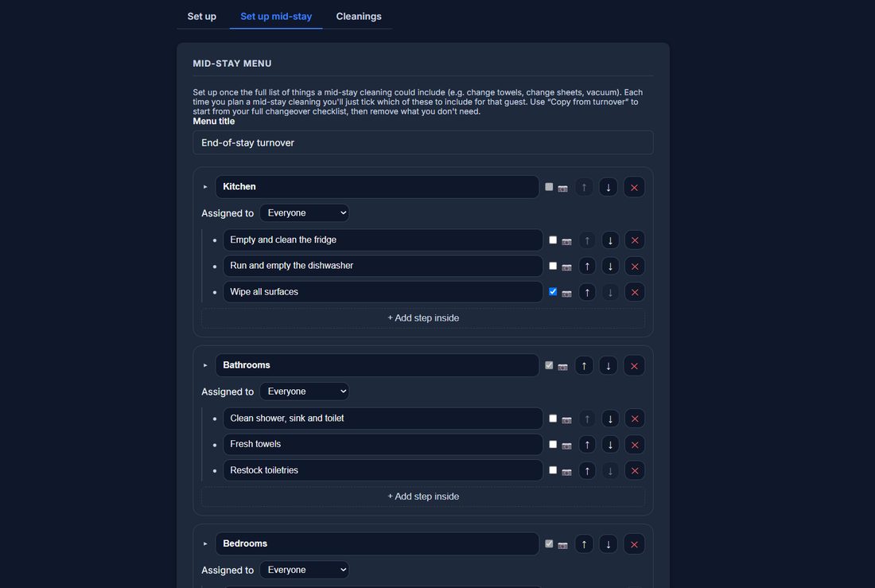Move Fresh towels down
This screenshot has height=588, width=875.
610,445
